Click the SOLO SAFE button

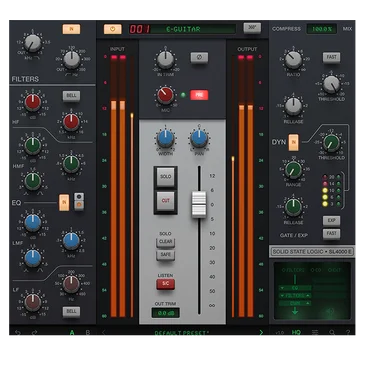tap(166, 254)
